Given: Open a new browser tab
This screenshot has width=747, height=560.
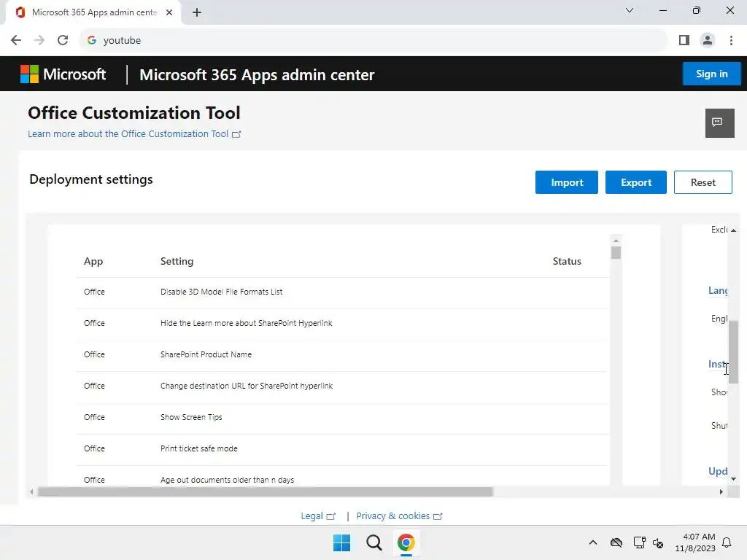Looking at the screenshot, I should coord(197,12).
